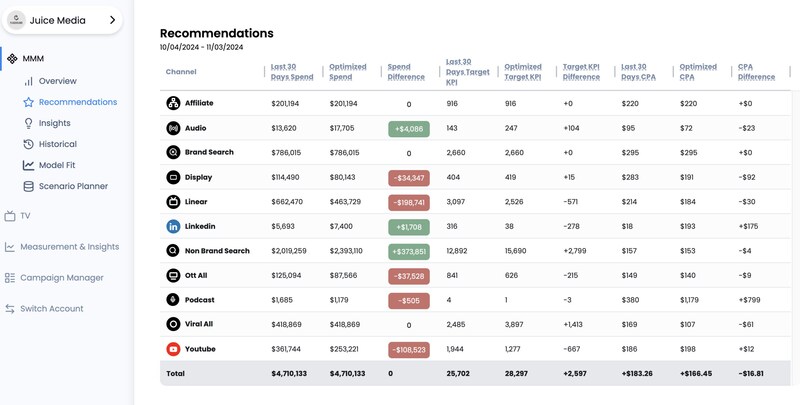Click the green +$373,851 spend difference badge
800x405 pixels.
(408, 251)
